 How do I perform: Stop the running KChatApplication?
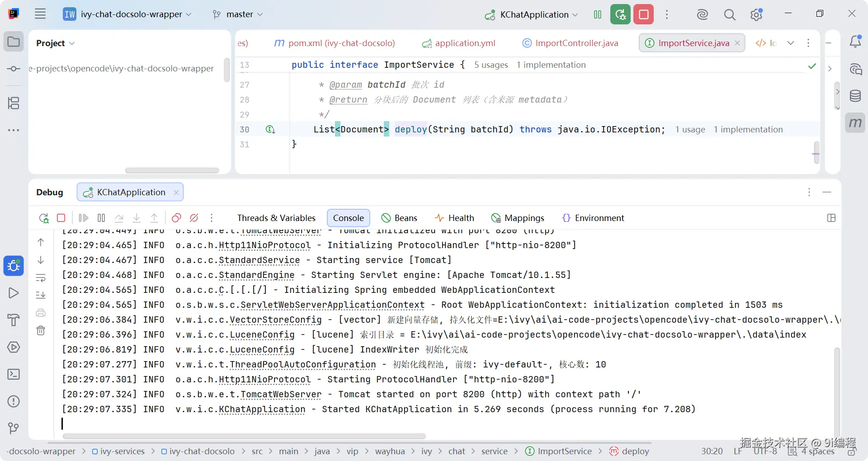tap(644, 14)
